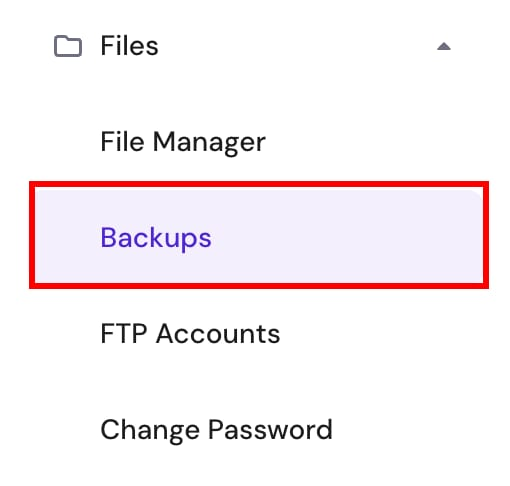Image resolution: width=510 pixels, height=486 pixels.
Task: Choose File Manager under Files
Action: 183,142
